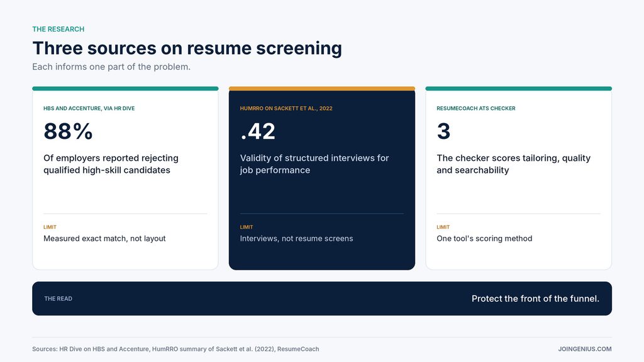Select the large number 3
This screenshot has width=644, height=362.
point(443,131)
